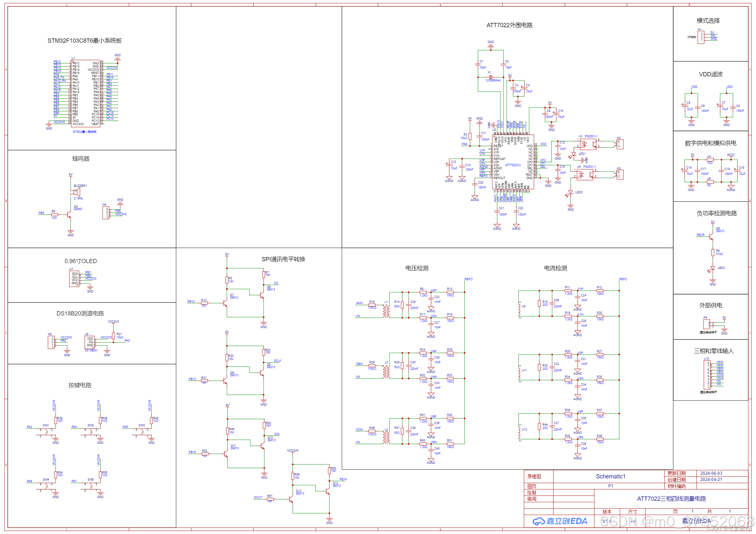756x534 pixels.
Task: Select the U7 OLED connector symbol
Action: (74, 279)
